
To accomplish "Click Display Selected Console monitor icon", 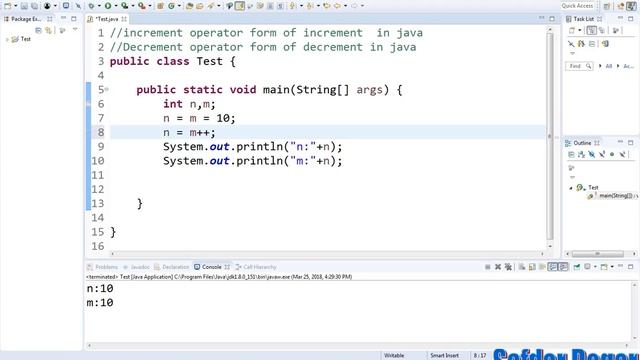I will pyautogui.click(x=587, y=267).
